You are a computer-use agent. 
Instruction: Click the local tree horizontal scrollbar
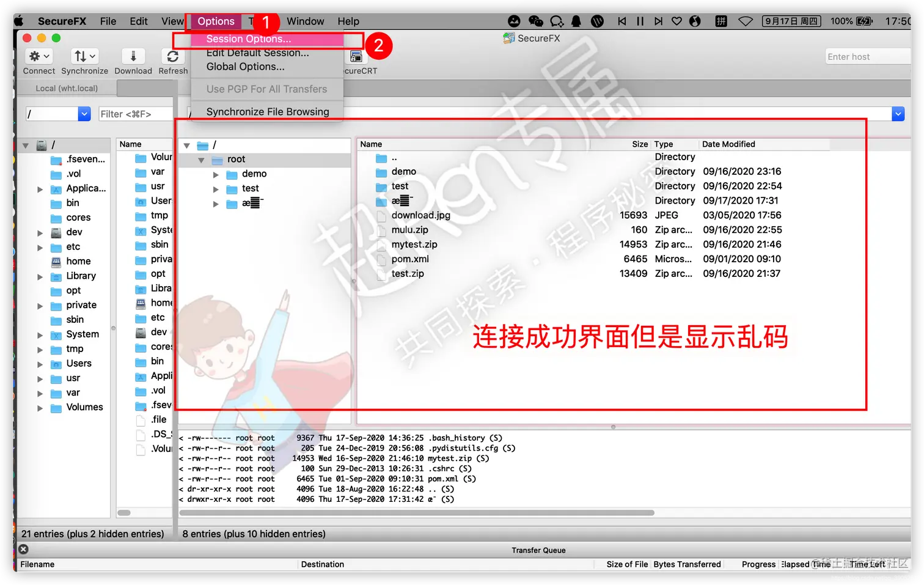(x=124, y=513)
